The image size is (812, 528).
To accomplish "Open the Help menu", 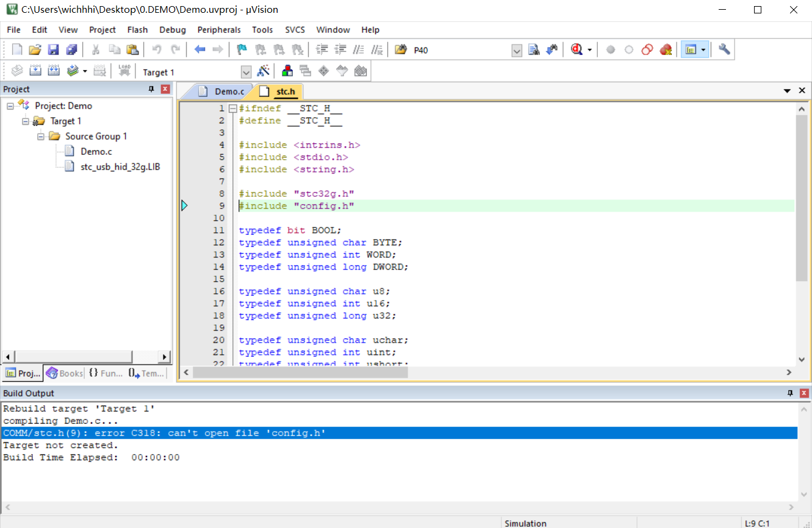I will (x=370, y=30).
